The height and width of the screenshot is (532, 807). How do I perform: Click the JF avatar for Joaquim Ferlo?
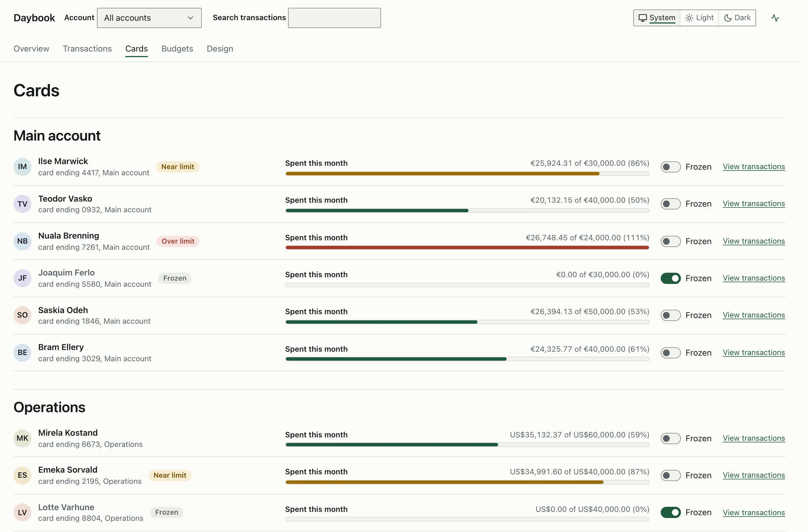22,278
